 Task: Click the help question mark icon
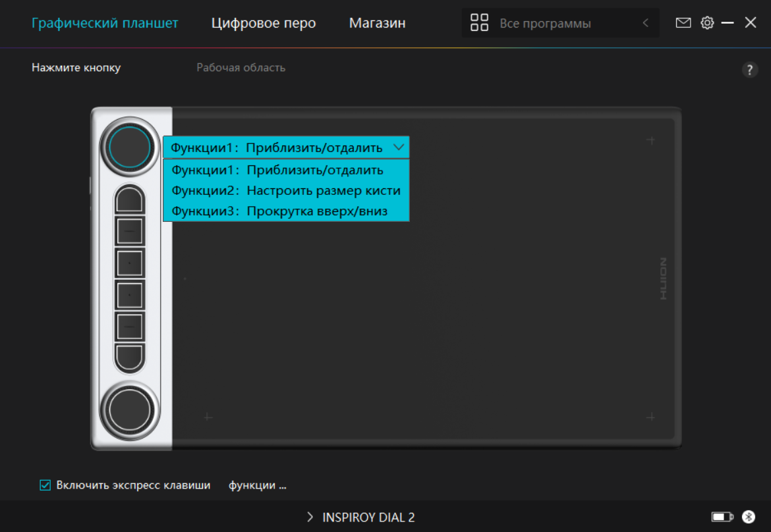(x=749, y=70)
